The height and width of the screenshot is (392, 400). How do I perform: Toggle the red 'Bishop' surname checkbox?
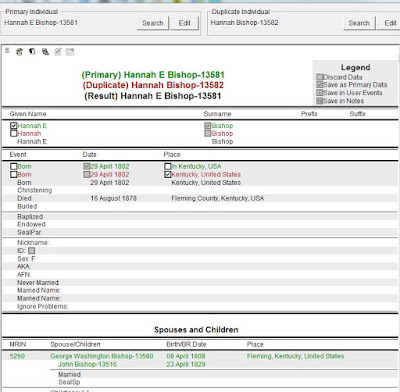208,133
